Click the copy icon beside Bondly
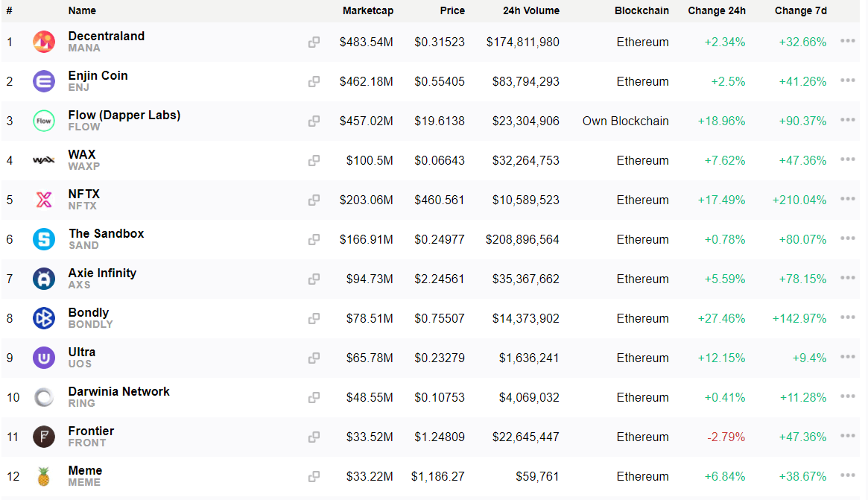The height and width of the screenshot is (500, 868). pyautogui.click(x=314, y=318)
